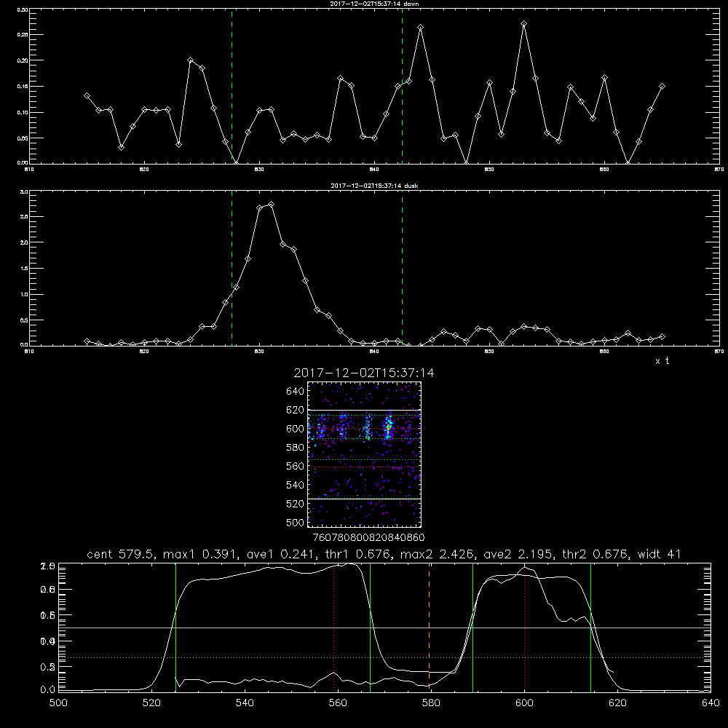The width and height of the screenshot is (728, 728).
Task: Click the 540 tick label on the bottom plot x-axis
Action: point(245,703)
